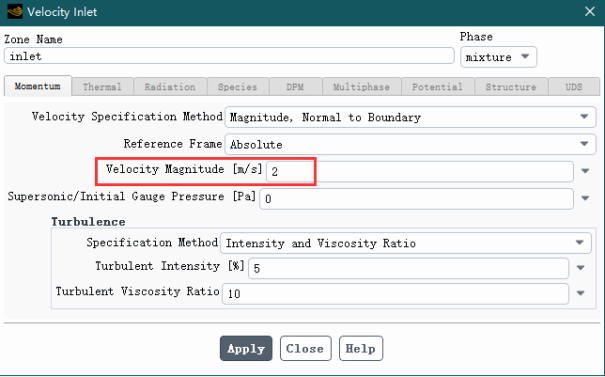Expand the Reference Frame dropdown
This screenshot has height=377, width=605.
click(410, 144)
